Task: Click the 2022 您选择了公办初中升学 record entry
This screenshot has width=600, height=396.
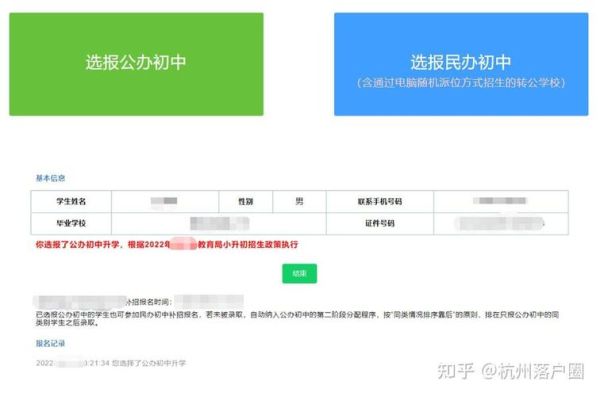Action: coord(111,363)
